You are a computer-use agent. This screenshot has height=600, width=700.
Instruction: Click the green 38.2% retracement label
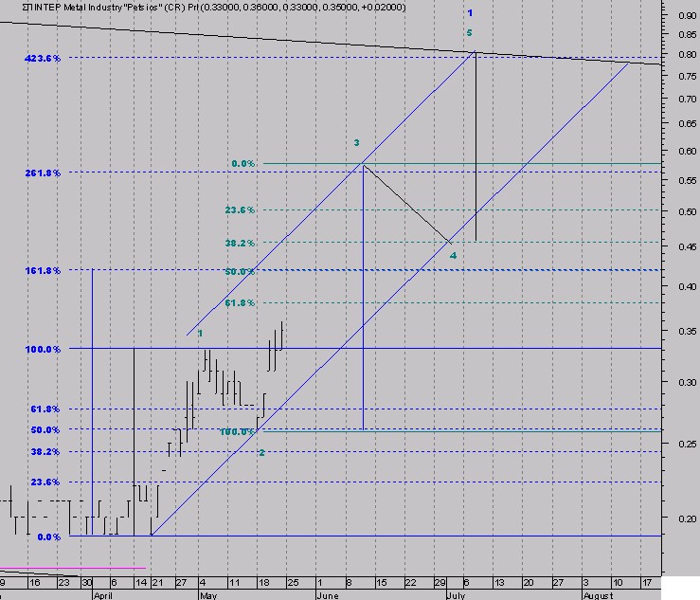point(240,243)
